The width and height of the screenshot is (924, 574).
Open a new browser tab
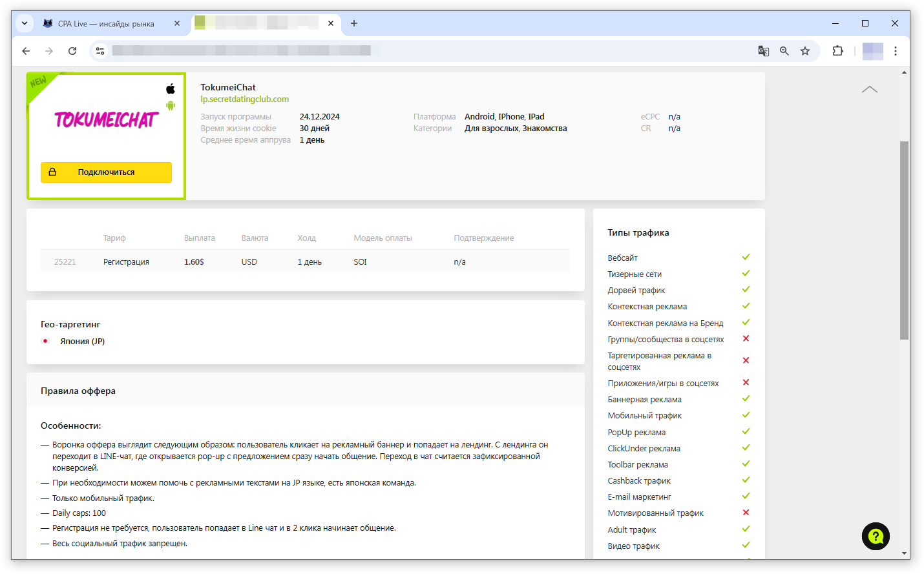353,23
